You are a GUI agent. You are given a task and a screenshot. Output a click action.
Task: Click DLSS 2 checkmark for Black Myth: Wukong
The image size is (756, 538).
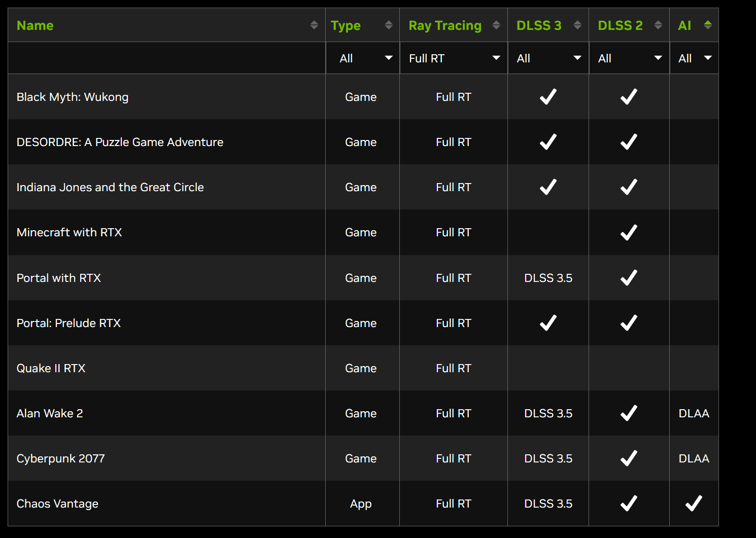point(629,96)
